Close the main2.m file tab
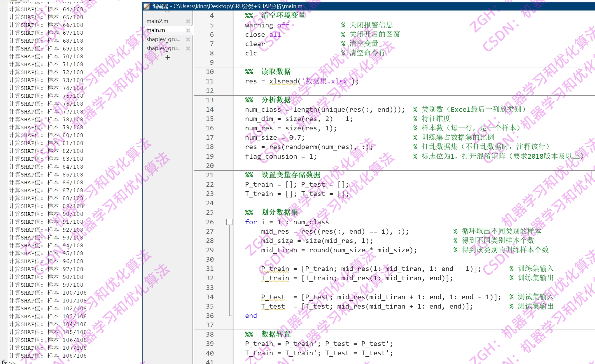 pos(188,21)
